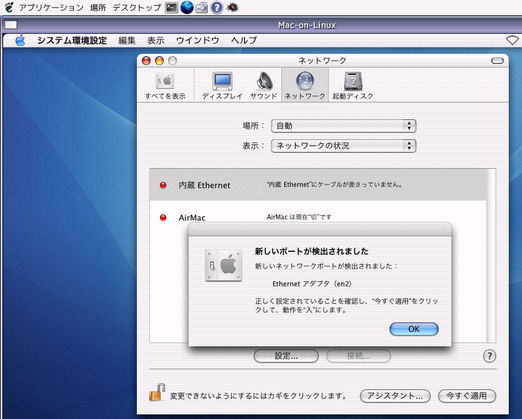Open the アプリケーション GNOME menu

[x=51, y=7]
